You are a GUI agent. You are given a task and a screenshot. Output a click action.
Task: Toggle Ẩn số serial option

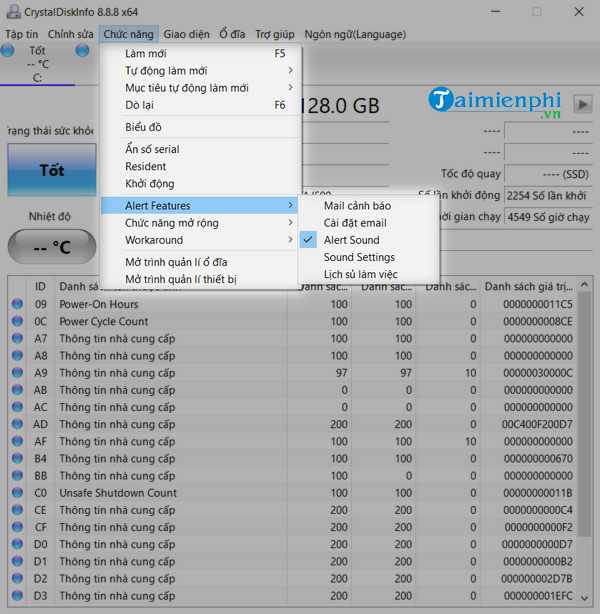point(152,149)
